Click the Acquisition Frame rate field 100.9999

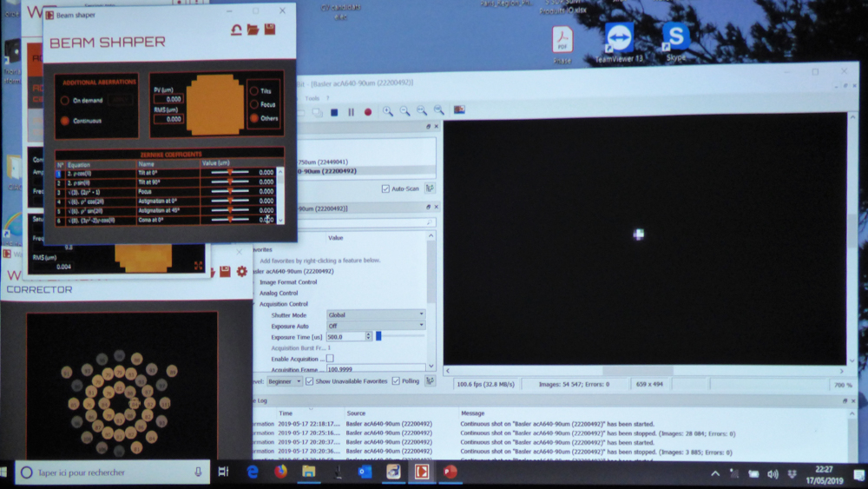376,369
